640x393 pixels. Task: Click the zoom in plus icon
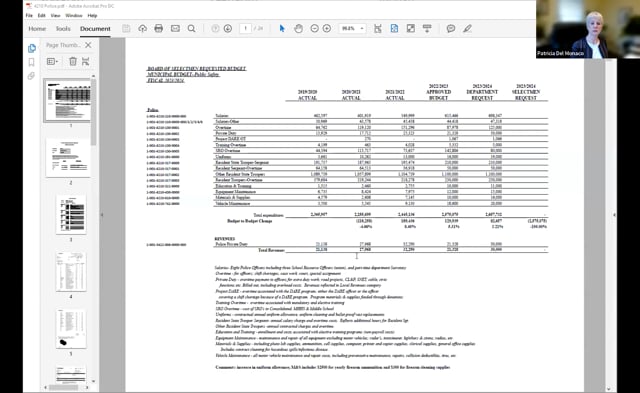pos(327,29)
